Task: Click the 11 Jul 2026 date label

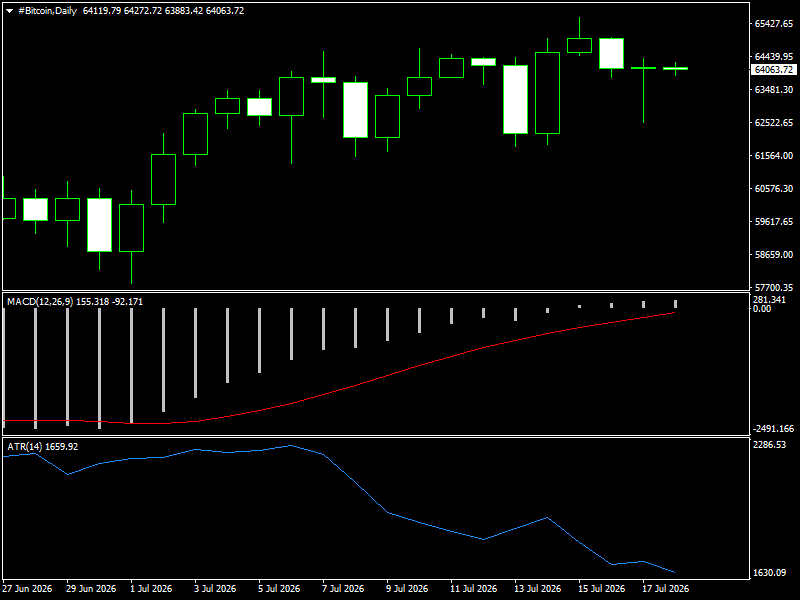Action: pyautogui.click(x=473, y=588)
